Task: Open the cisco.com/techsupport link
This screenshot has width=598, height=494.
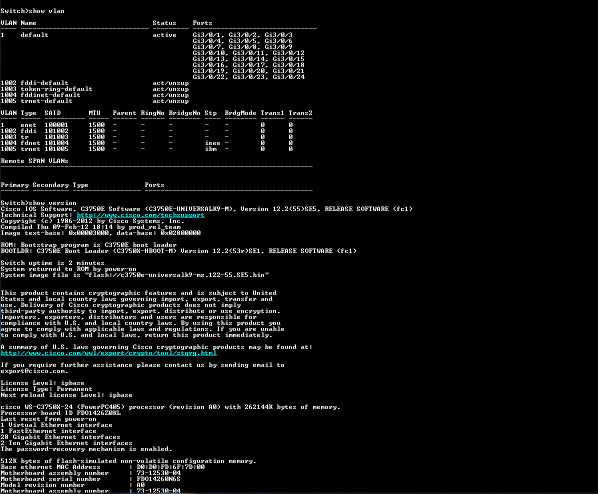Action: pyautogui.click(x=140, y=215)
